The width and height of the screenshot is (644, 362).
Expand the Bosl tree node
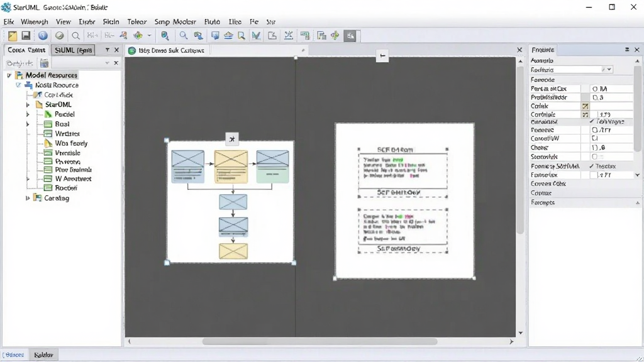(28, 124)
